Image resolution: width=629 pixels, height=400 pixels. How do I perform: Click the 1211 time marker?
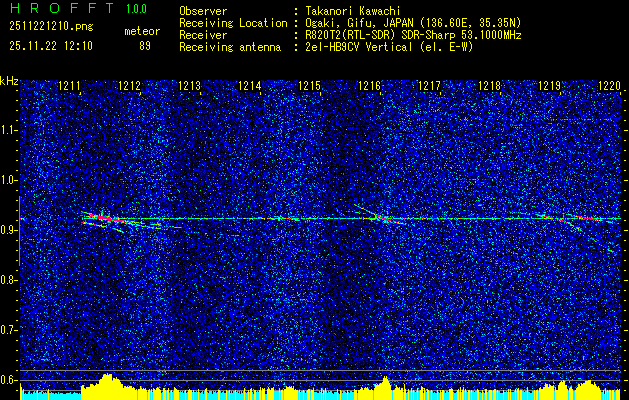[x=69, y=86]
